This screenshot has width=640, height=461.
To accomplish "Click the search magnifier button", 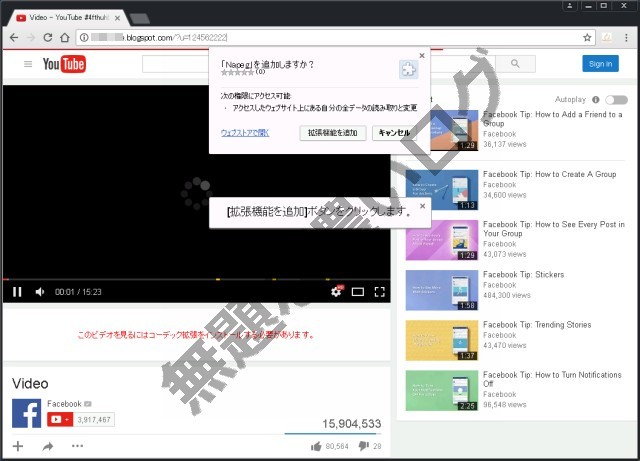I will [x=515, y=64].
